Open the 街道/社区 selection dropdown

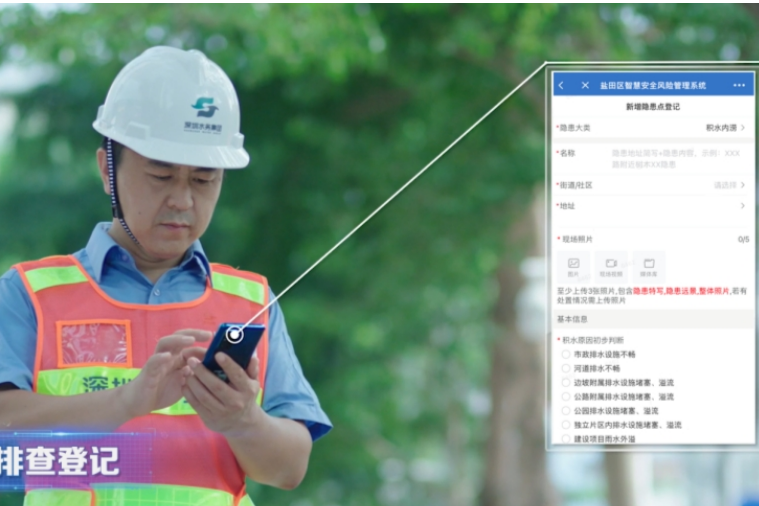[730, 185]
